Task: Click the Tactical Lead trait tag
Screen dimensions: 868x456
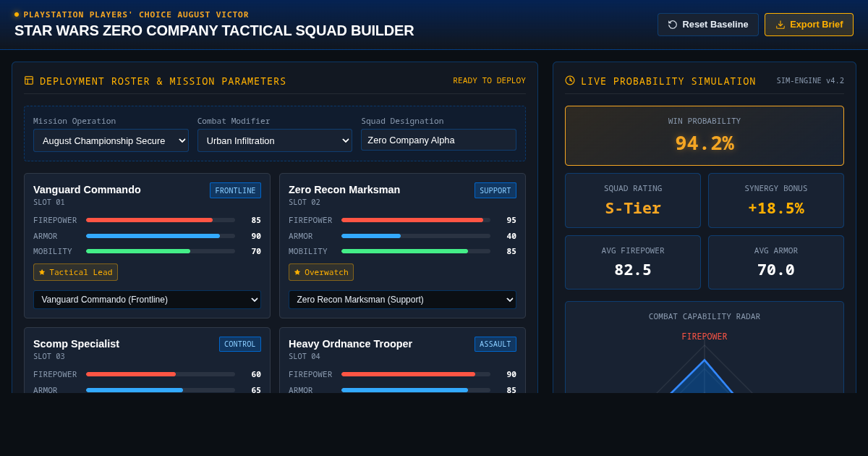Action: (x=75, y=272)
